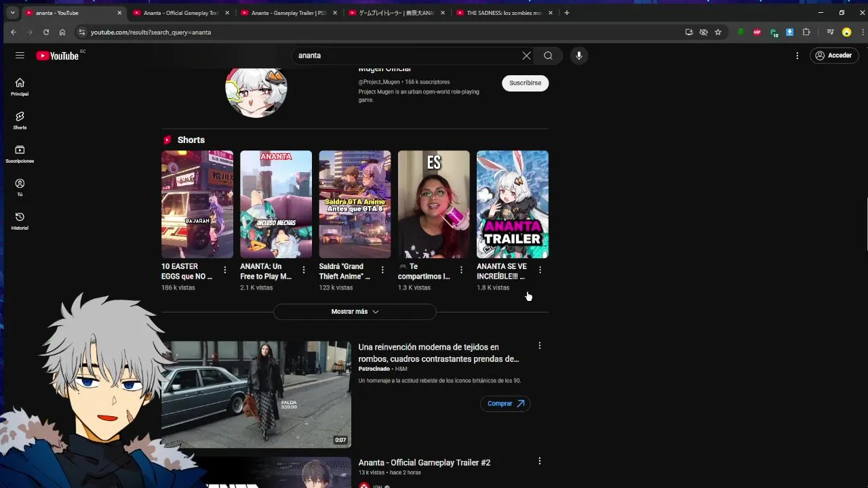Viewport: 868px width, 488px height.
Task: Open the blue downloader extension
Action: click(790, 32)
